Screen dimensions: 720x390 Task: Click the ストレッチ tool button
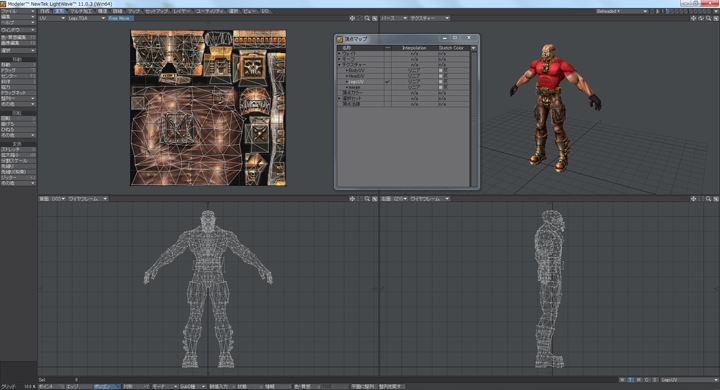coord(18,150)
